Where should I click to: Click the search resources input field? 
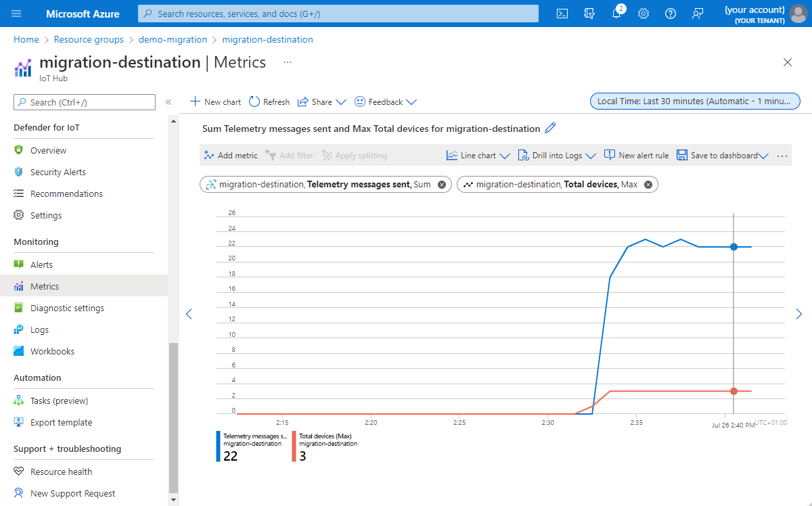(338, 14)
